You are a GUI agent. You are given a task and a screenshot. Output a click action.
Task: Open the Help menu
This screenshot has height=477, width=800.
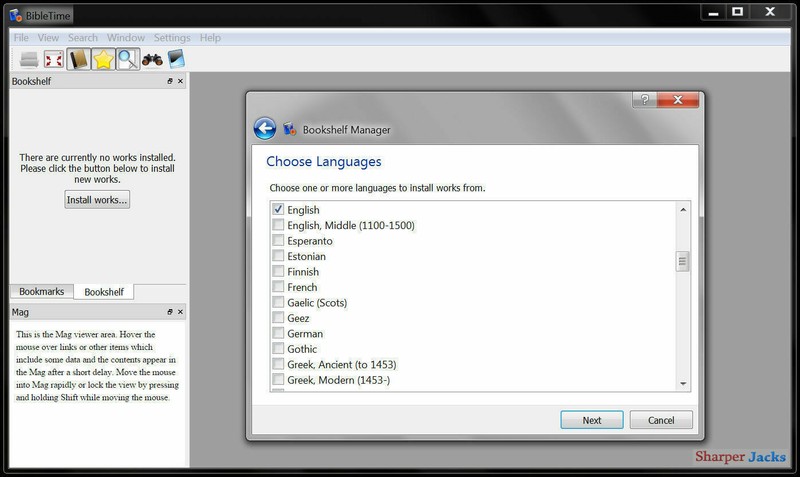210,38
